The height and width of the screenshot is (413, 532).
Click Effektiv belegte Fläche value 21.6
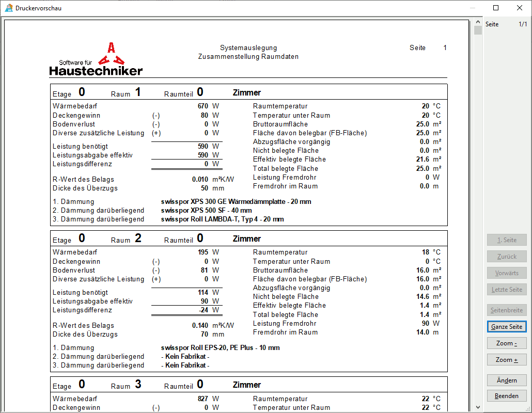point(423,160)
